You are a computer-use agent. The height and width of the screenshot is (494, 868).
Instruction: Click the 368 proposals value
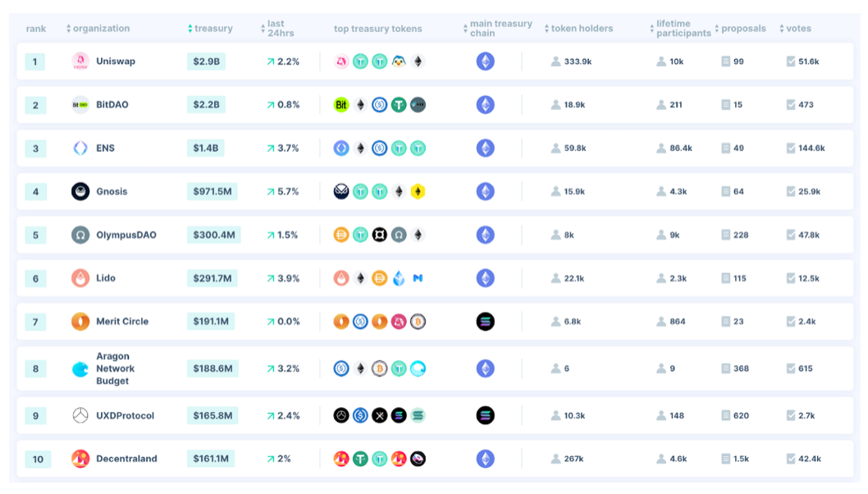click(x=741, y=368)
